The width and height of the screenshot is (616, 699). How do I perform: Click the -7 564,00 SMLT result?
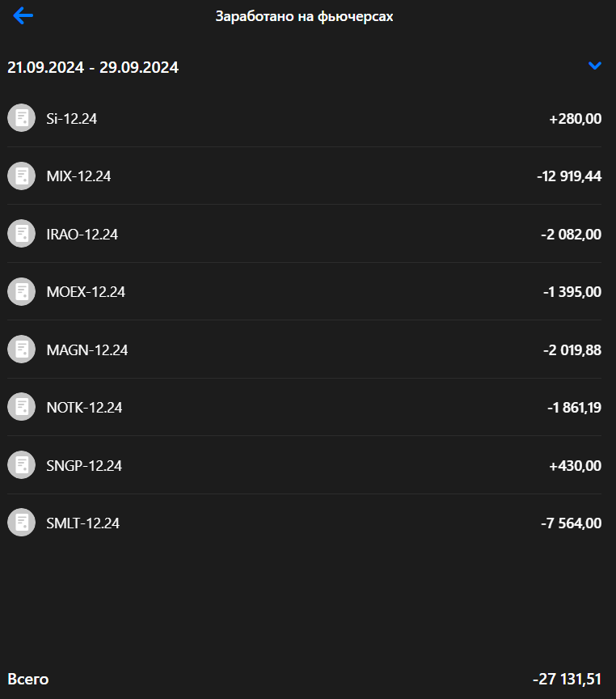coord(571,523)
